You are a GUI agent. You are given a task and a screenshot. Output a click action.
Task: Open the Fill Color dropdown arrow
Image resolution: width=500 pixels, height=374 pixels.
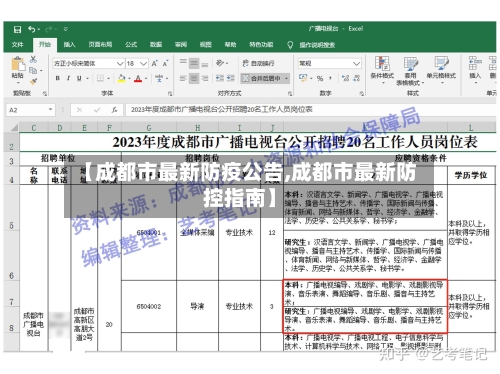click(x=129, y=79)
